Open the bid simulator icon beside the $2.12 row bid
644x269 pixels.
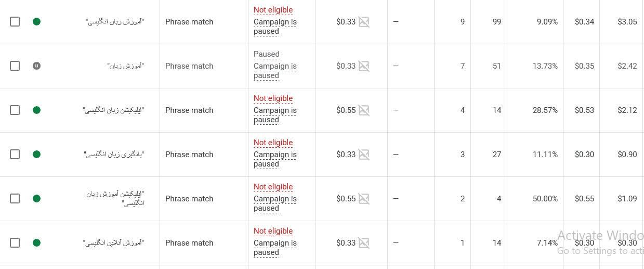364,110
